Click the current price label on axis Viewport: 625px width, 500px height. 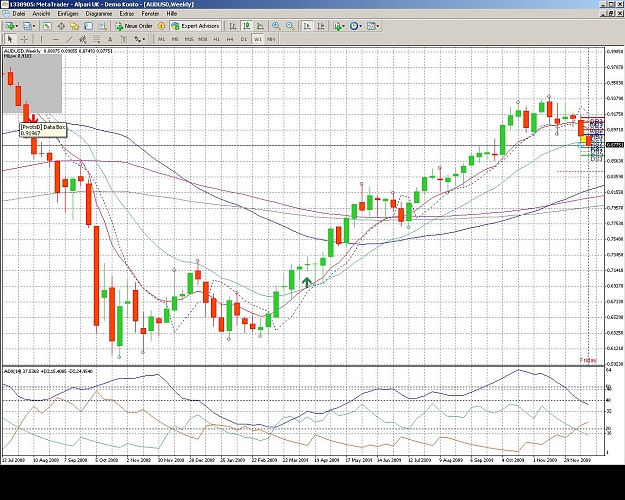(x=614, y=145)
